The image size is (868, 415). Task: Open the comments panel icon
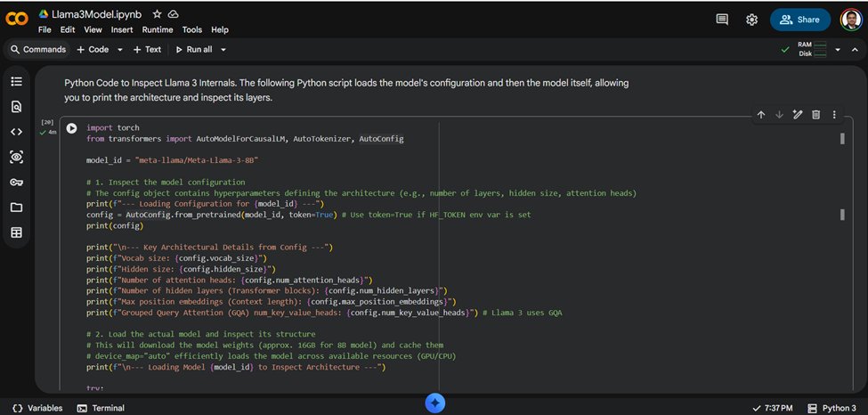[x=722, y=20]
